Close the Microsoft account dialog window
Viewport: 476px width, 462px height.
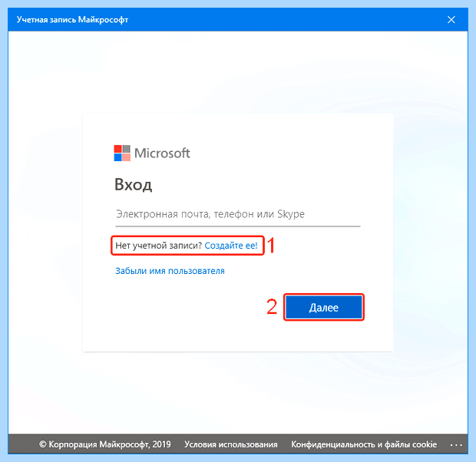451,20
